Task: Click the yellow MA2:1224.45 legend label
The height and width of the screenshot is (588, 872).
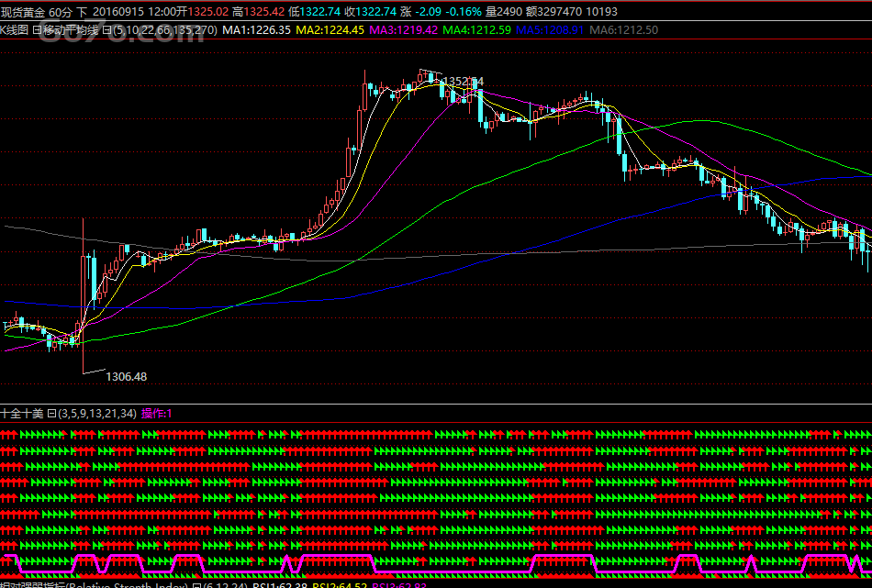Action: 330,30
